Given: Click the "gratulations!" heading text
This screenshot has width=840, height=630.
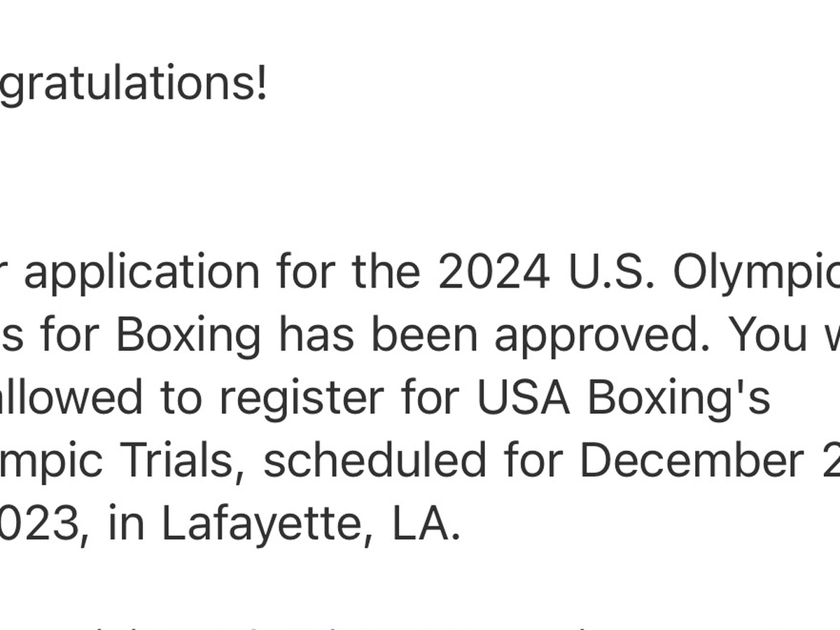Looking at the screenshot, I should pos(133,85).
